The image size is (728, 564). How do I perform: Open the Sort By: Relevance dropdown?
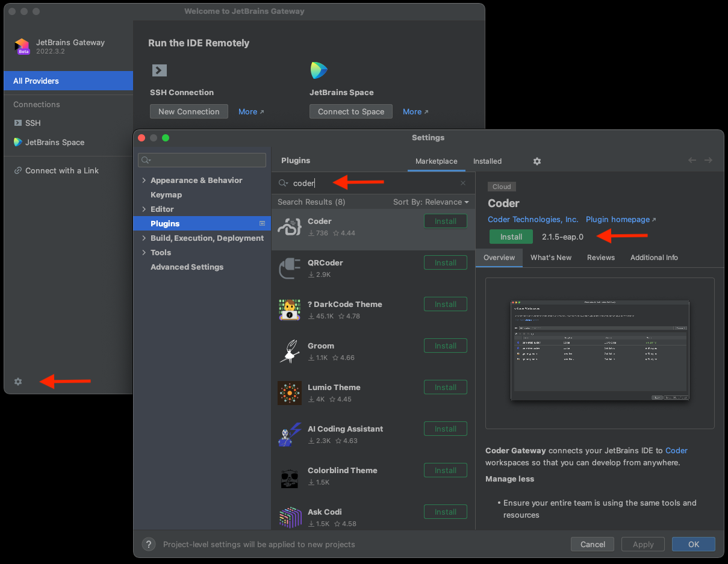point(431,202)
